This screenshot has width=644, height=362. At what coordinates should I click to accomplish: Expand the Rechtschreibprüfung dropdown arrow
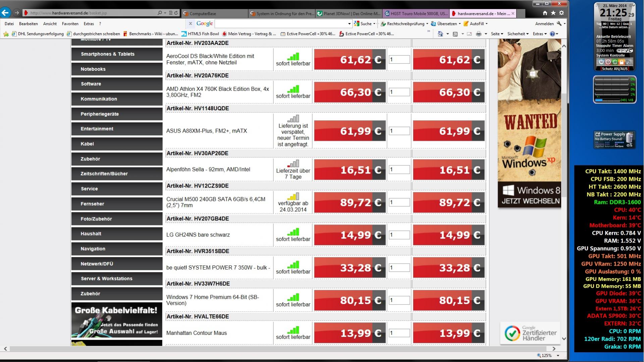pyautogui.click(x=427, y=24)
